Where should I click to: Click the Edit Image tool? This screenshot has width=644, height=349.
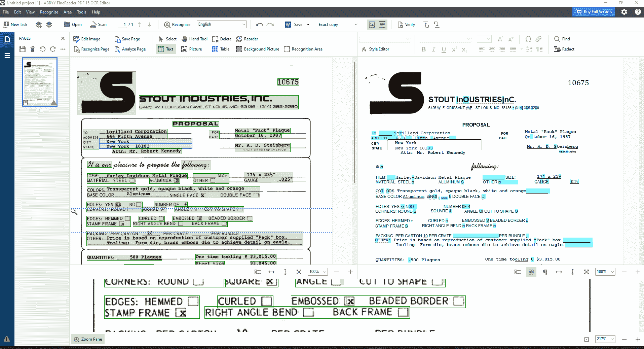click(87, 39)
